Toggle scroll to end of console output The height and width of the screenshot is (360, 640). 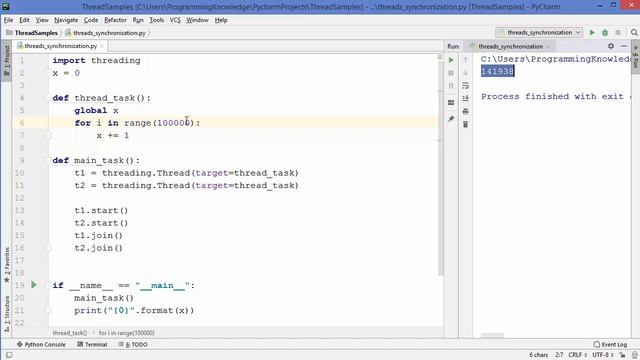pos(465,98)
